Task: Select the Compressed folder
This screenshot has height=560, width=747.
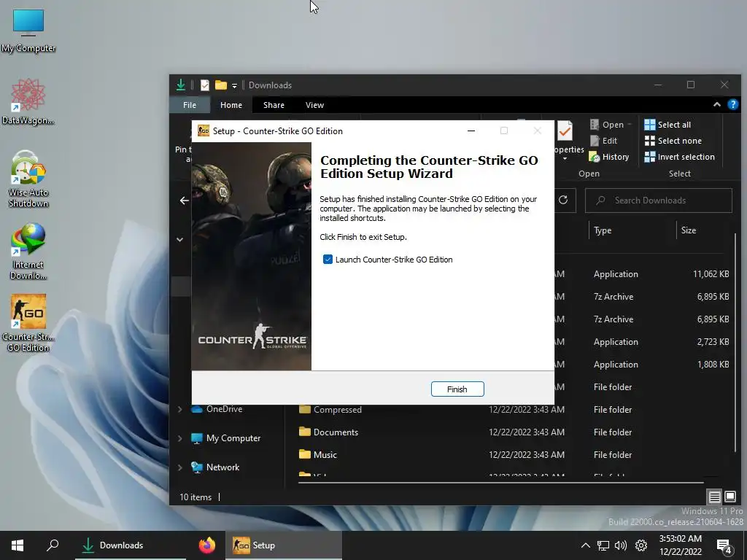Action: pyautogui.click(x=330, y=410)
